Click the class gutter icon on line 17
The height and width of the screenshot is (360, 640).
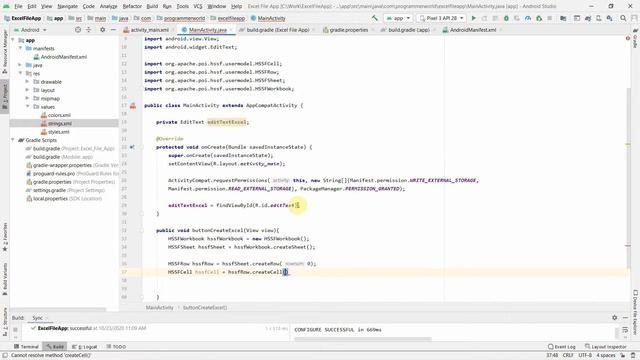coord(133,106)
